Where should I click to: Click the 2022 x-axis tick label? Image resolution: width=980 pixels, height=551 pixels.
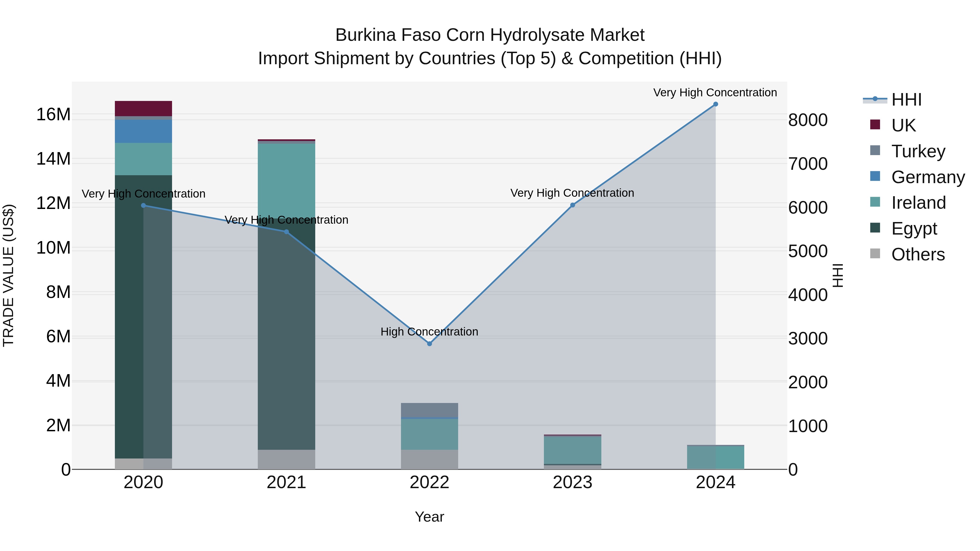430,482
